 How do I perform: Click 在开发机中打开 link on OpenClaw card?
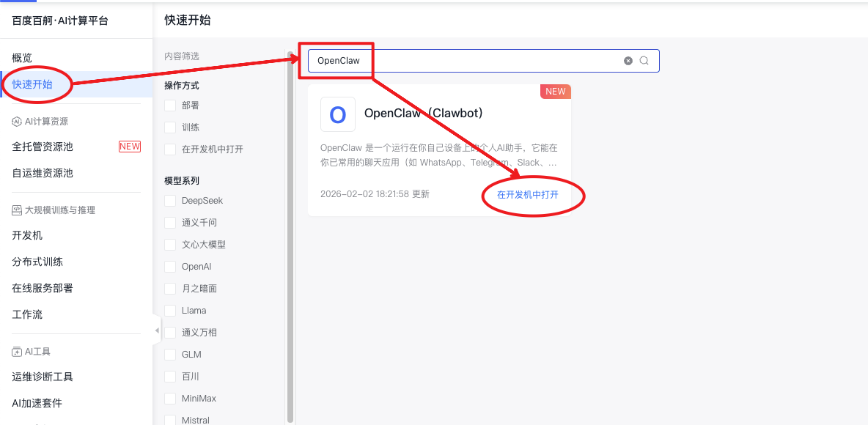[527, 195]
